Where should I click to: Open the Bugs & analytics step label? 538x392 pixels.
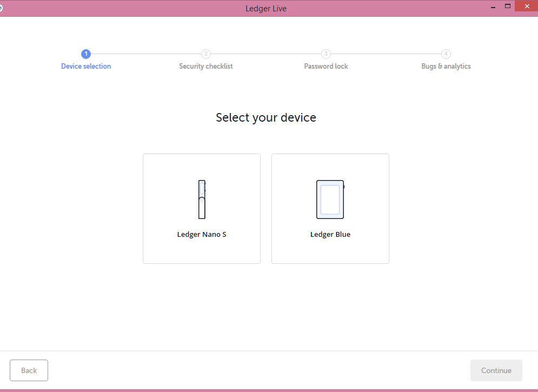[446, 66]
